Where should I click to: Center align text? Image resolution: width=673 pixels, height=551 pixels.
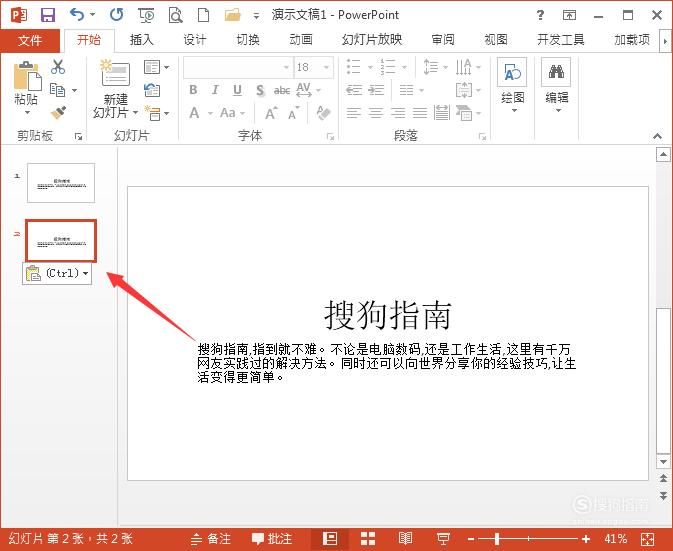tap(376, 113)
